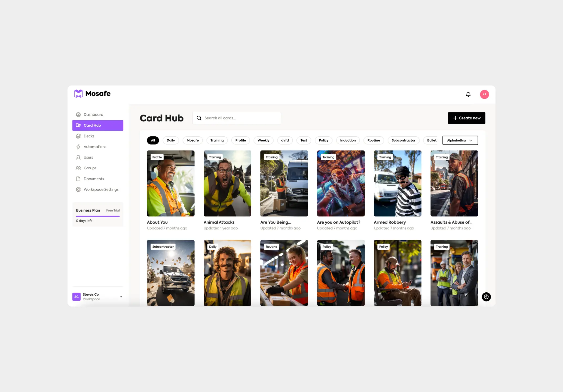Select the Training filter chip
Screen dimensions: 563x392
pos(217,140)
